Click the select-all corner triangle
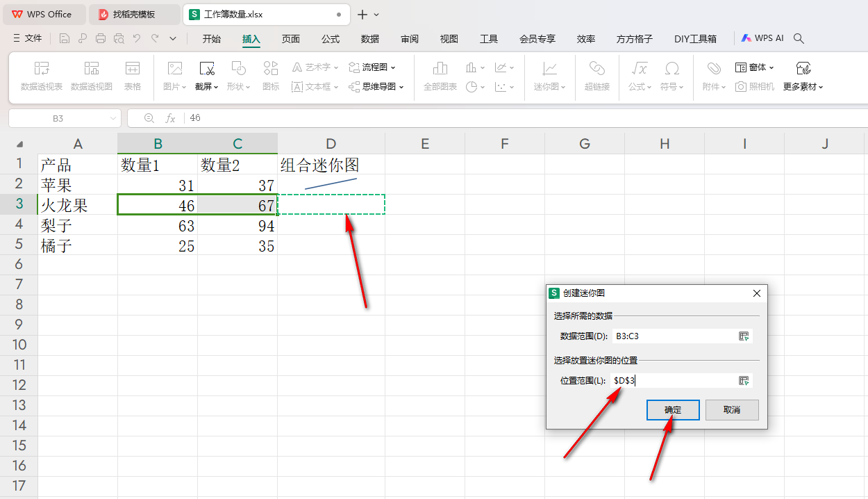Screen dimensions: 868x499 (19, 145)
